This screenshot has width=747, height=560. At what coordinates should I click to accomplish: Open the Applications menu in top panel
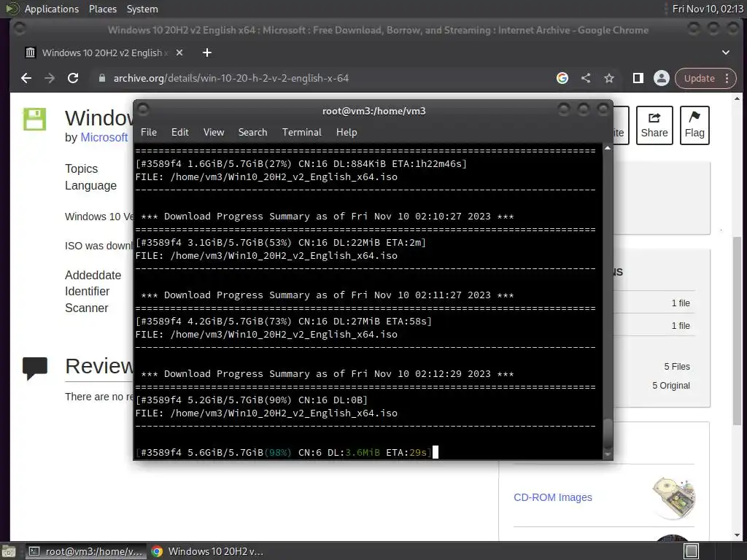click(52, 9)
